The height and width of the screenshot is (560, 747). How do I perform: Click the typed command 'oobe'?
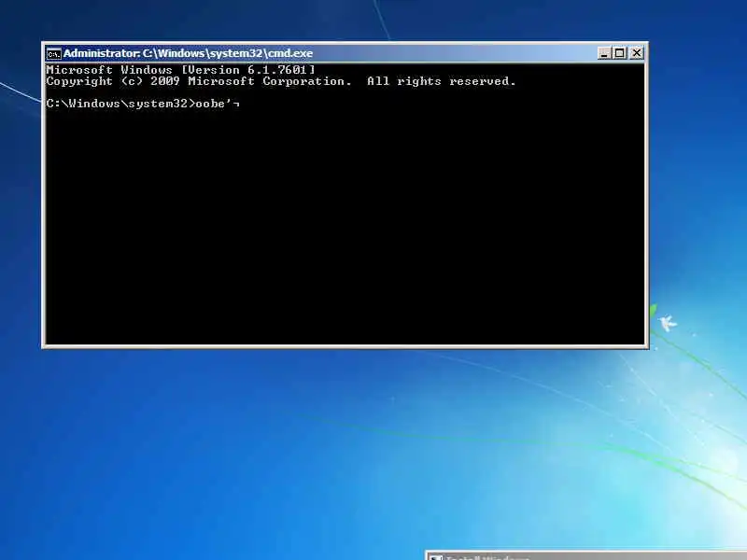click(210, 104)
